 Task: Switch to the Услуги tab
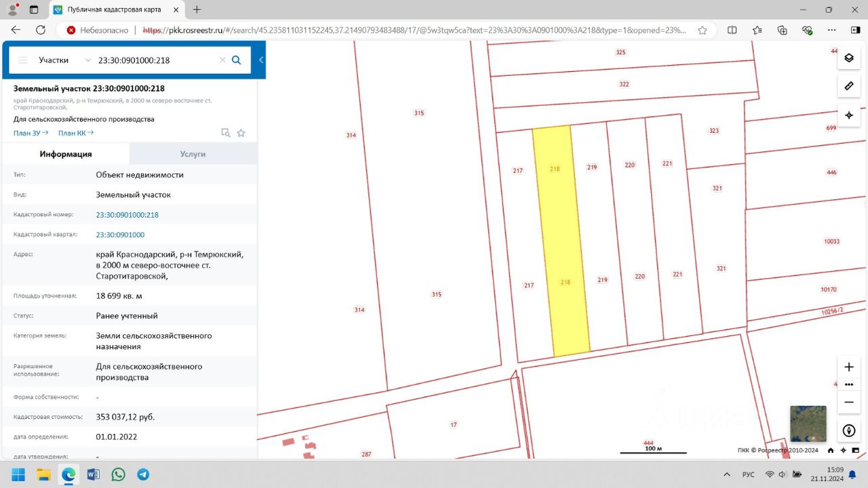193,154
